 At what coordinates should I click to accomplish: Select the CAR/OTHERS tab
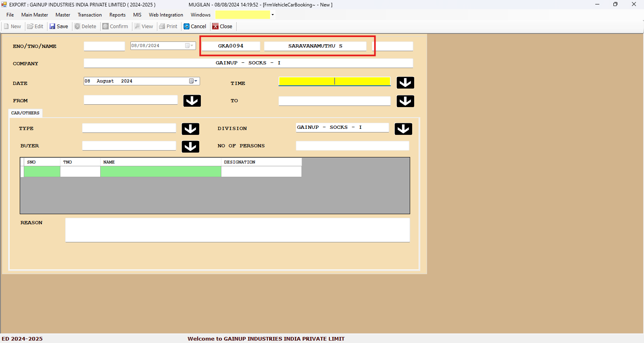[25, 113]
